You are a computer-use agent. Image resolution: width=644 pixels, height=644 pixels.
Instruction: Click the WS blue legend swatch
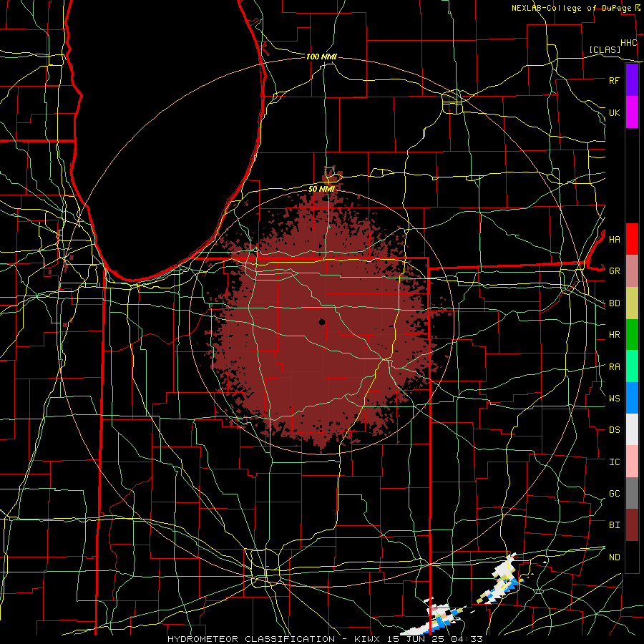pyautogui.click(x=632, y=398)
